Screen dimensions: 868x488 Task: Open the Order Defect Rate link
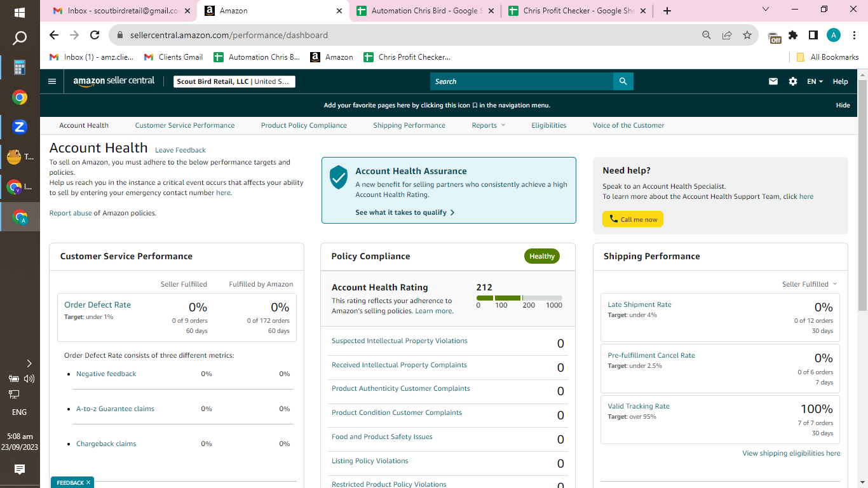click(97, 304)
